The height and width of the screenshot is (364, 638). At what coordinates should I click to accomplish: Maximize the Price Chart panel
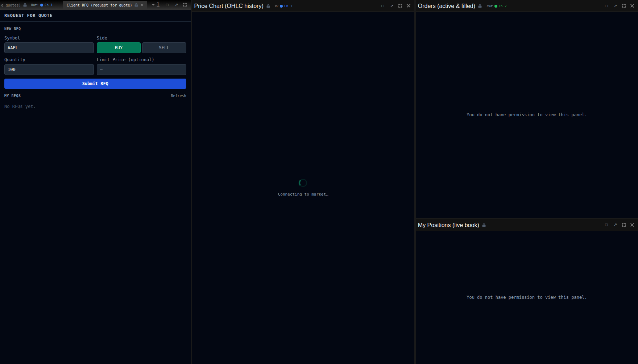point(400,6)
